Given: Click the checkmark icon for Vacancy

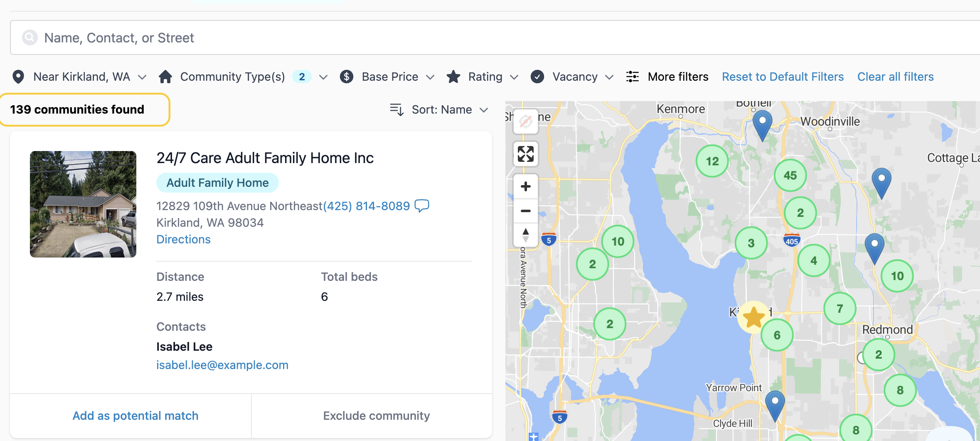Looking at the screenshot, I should [x=537, y=77].
